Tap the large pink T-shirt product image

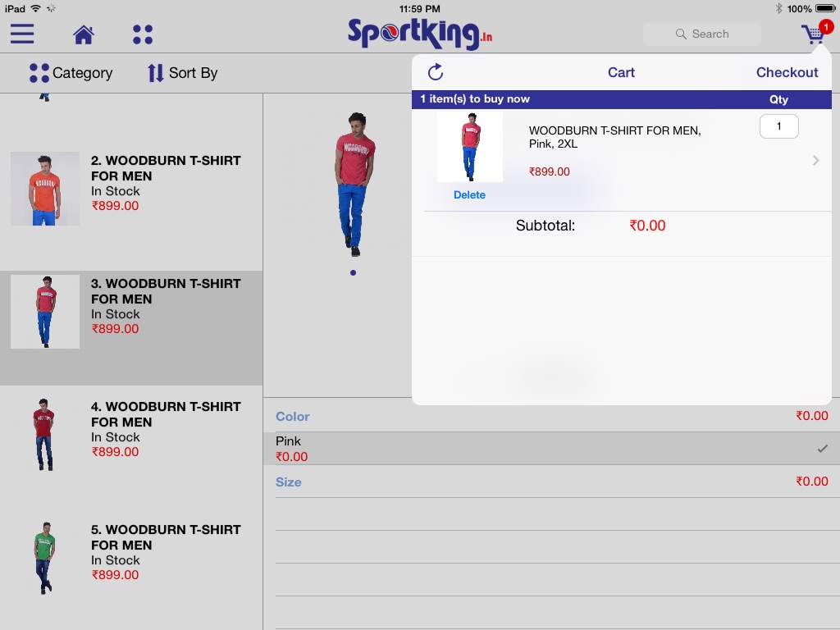click(x=354, y=185)
